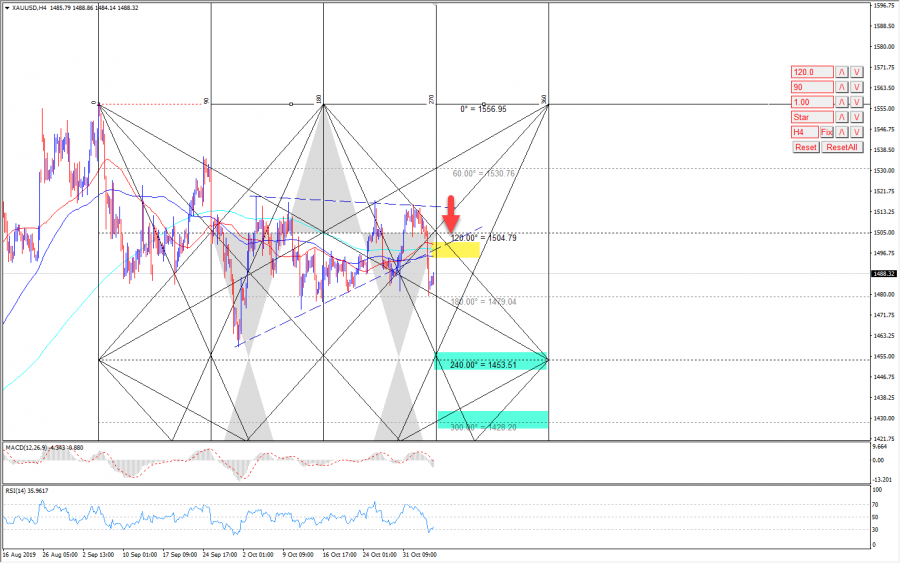Toggle the Fix button beside H4
Image resolution: width=900 pixels, height=563 pixels.
827,132
